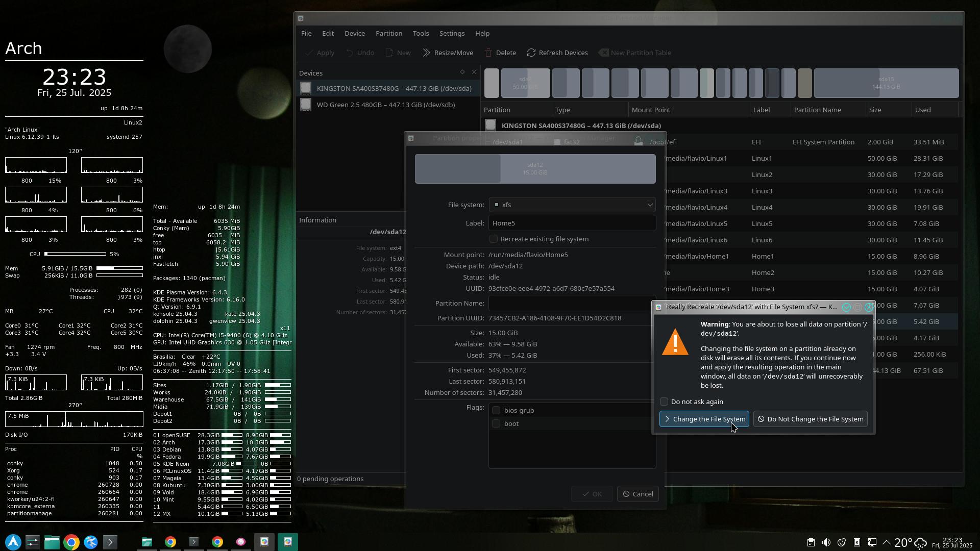Click the Label field containing Home5
The height and width of the screenshot is (551, 980).
click(572, 223)
